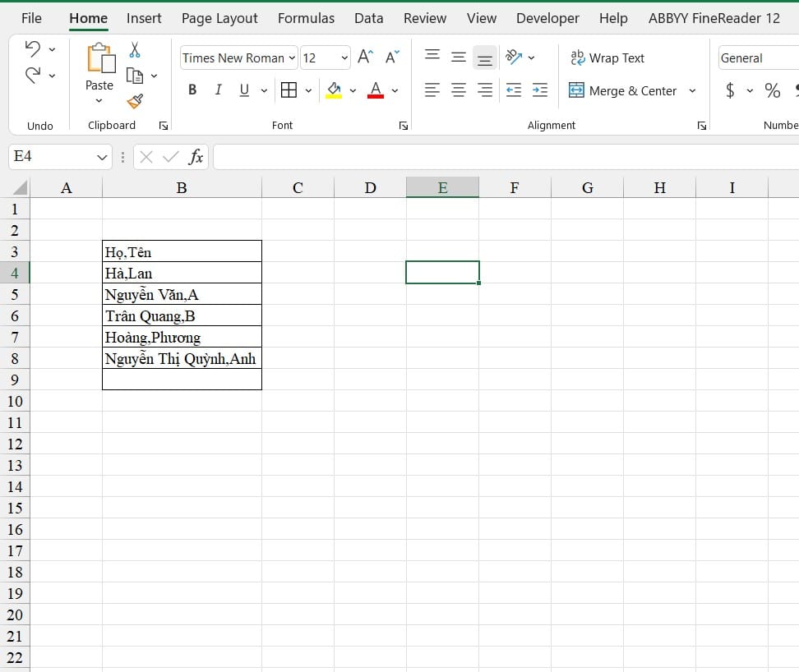799x672 pixels.
Task: Click the Decrease Indent icon
Action: coord(513,90)
